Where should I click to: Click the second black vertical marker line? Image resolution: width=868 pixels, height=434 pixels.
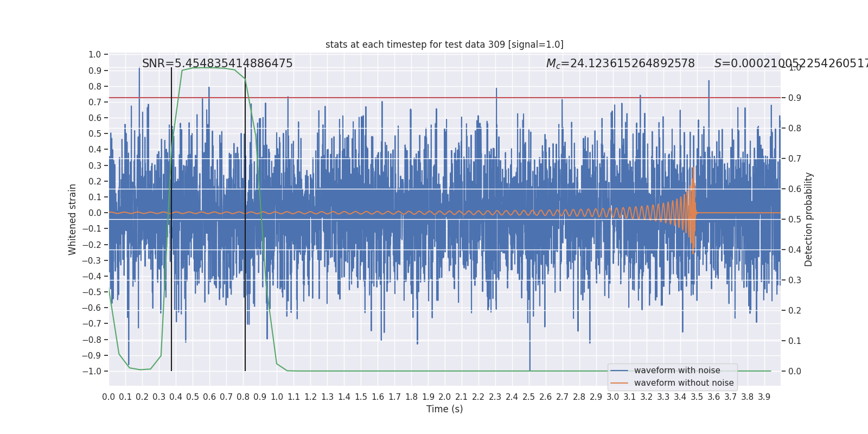coord(245,219)
